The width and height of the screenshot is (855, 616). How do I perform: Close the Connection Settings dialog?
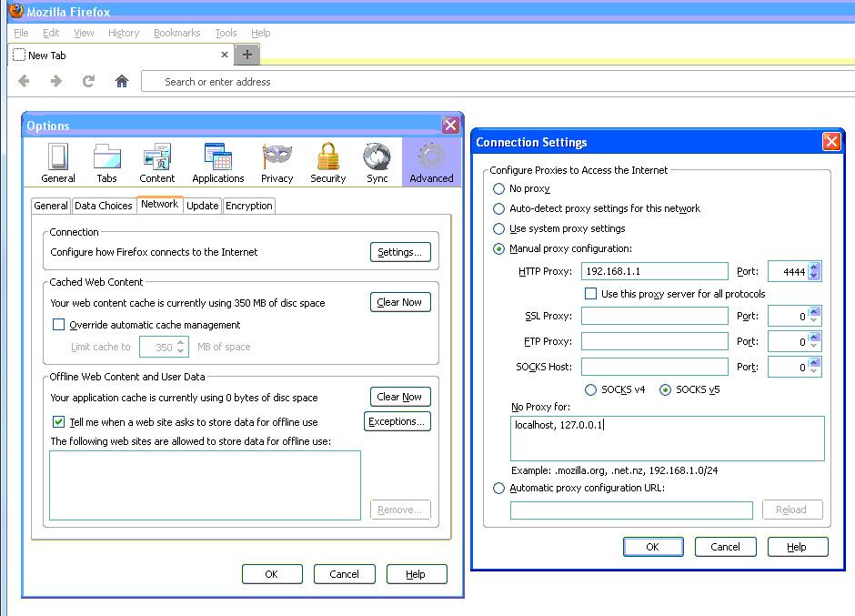click(831, 142)
